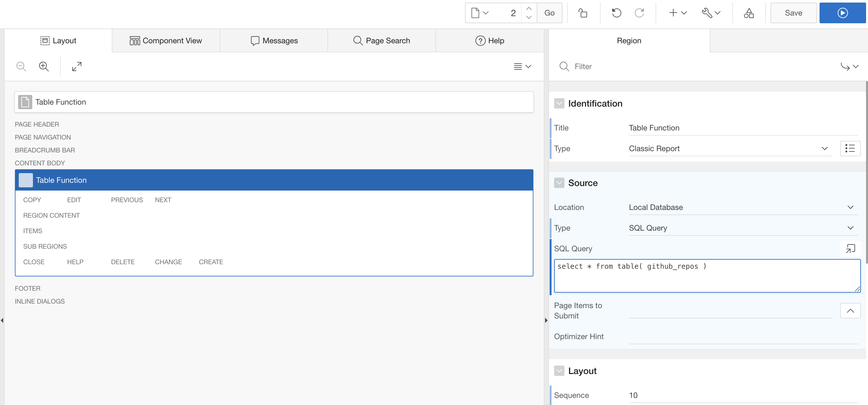The height and width of the screenshot is (405, 868).
Task: Open the Utilities wrench menu
Action: pos(711,13)
